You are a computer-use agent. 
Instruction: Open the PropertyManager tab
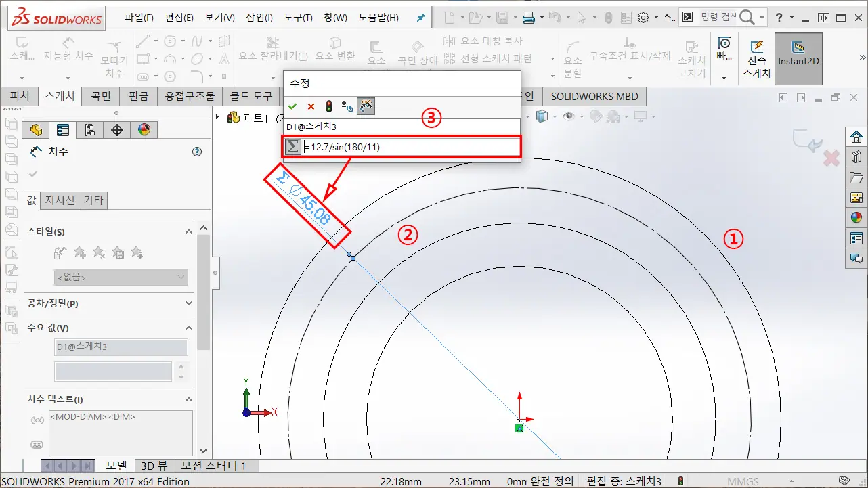[x=63, y=130]
